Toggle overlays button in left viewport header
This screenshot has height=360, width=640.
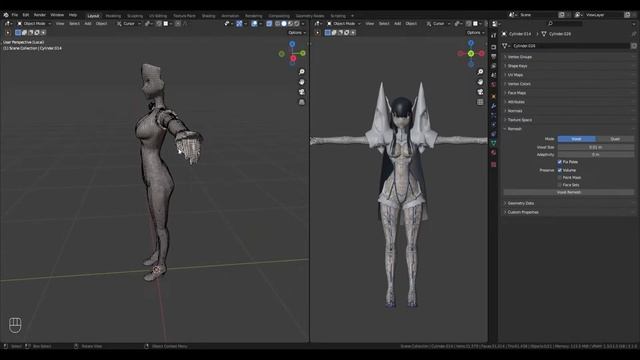pos(254,24)
